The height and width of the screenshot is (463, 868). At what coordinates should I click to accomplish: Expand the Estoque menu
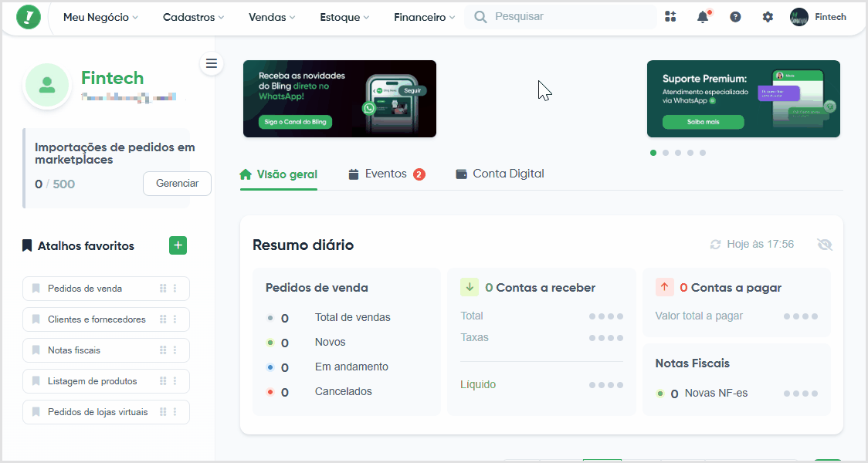click(x=344, y=17)
